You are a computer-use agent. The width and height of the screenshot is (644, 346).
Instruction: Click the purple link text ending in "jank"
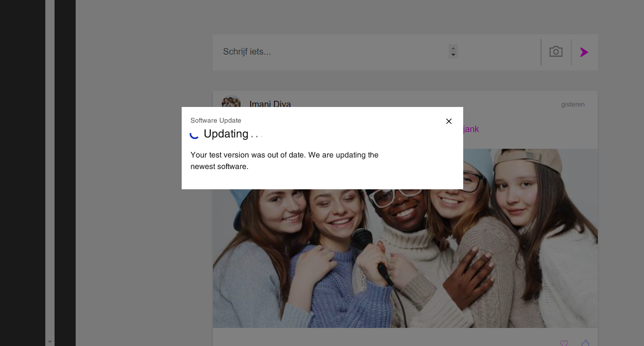(471, 129)
